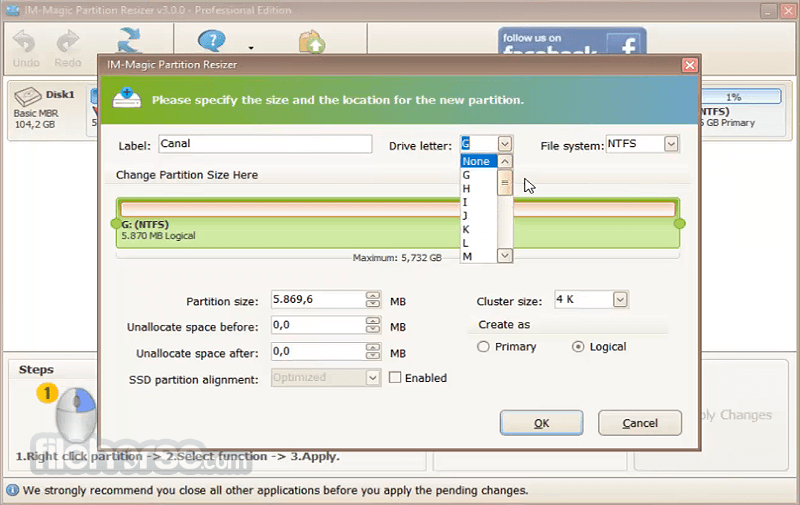
Task: Increase Unallocate space before with up arrow
Action: point(373,321)
